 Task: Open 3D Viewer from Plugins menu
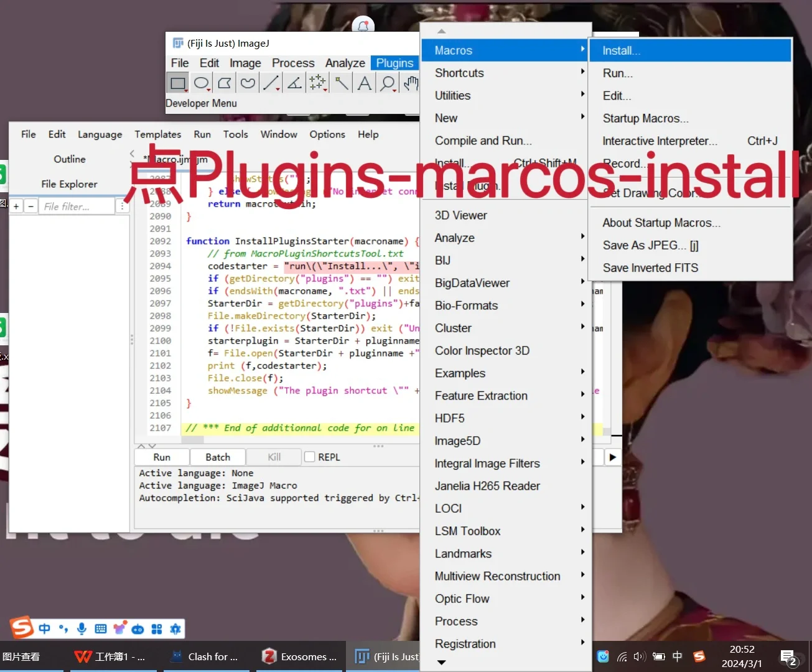(x=505, y=215)
